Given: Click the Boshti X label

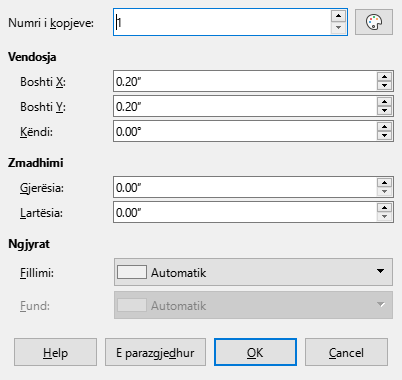Looking at the screenshot, I should [x=43, y=82].
